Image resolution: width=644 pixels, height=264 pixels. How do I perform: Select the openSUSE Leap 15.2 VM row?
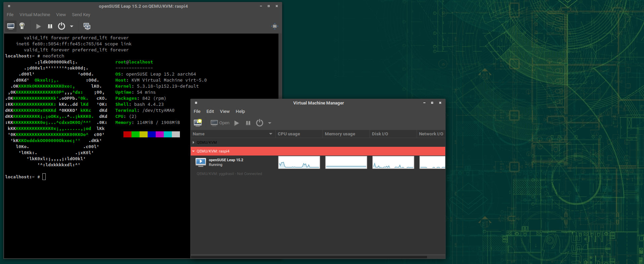[318, 162]
